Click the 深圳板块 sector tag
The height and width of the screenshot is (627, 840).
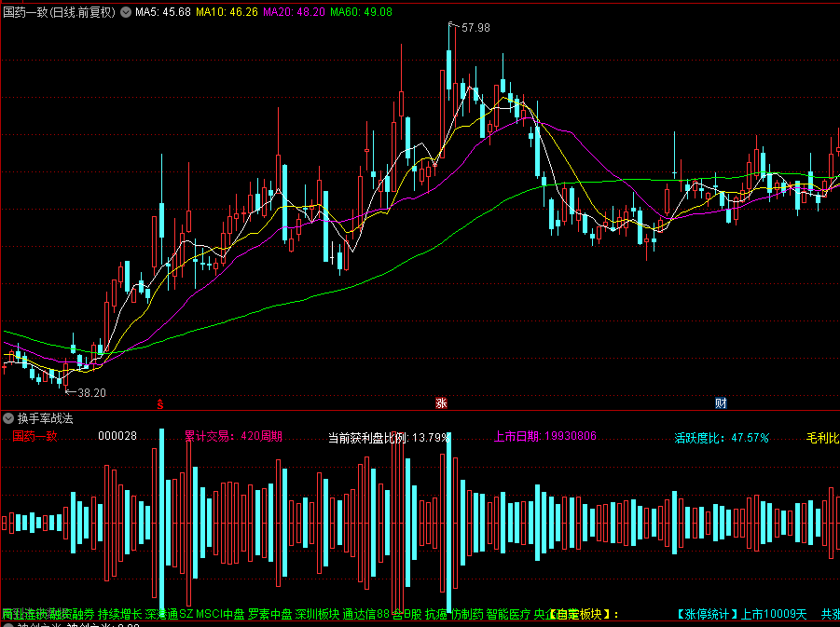[318, 614]
